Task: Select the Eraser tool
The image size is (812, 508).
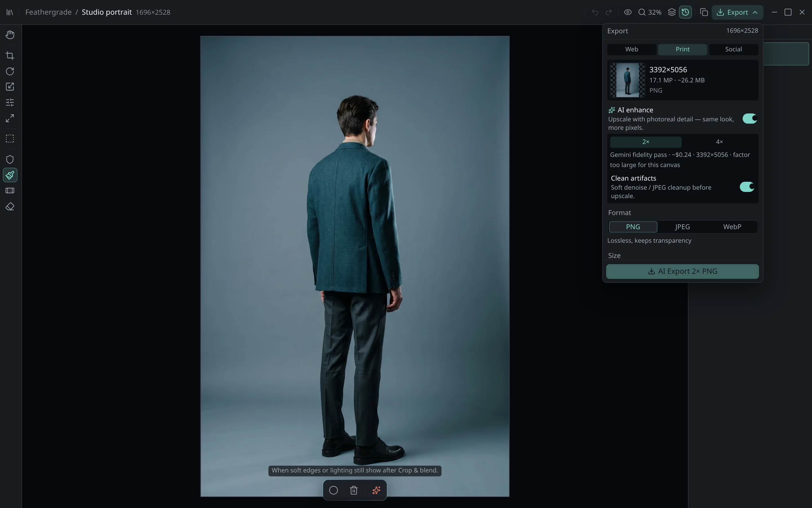Action: 10,207
